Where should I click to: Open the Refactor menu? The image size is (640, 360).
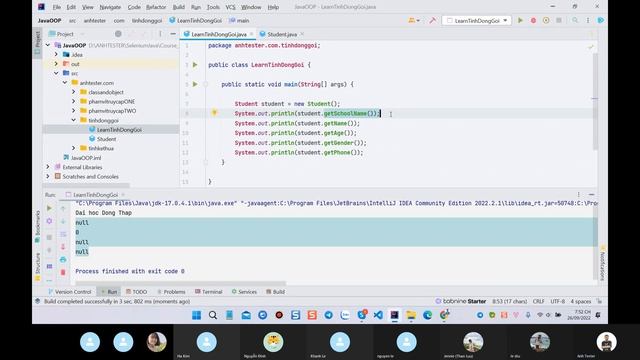156,7
